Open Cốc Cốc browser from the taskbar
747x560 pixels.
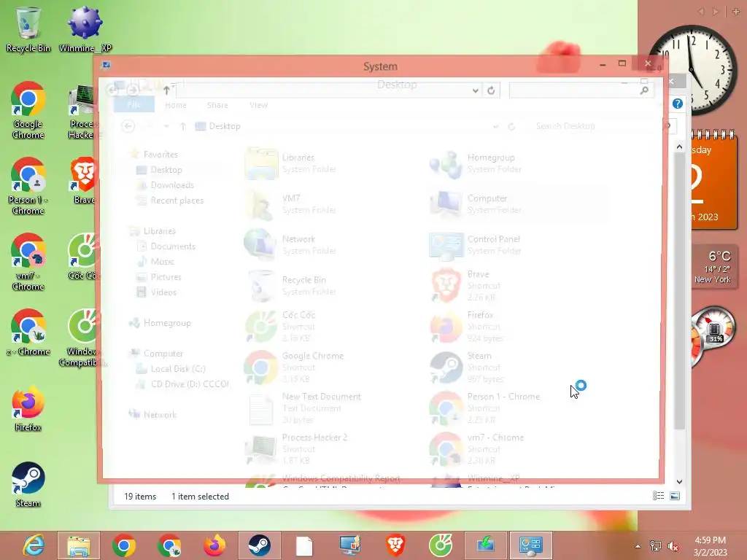pos(440,545)
